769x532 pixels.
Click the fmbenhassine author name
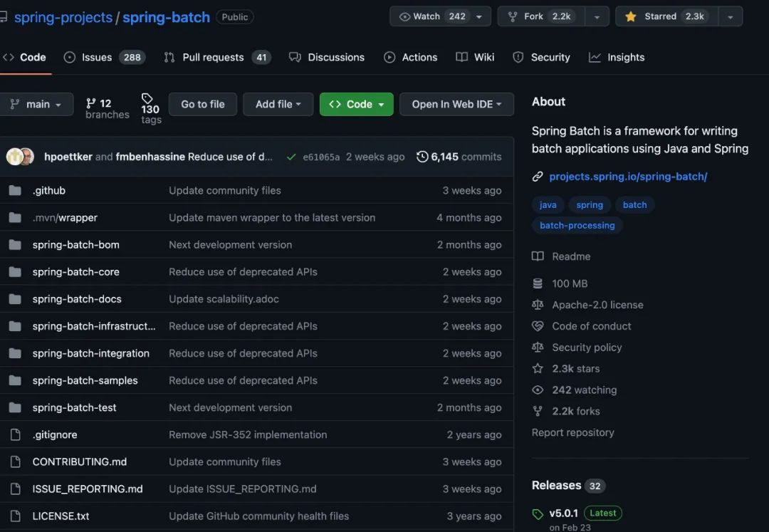(x=150, y=157)
